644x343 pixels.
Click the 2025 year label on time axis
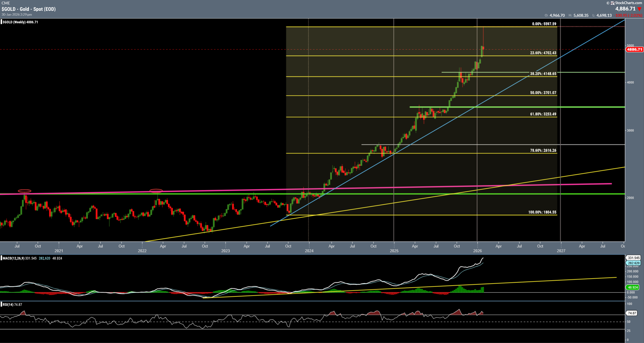point(394,251)
